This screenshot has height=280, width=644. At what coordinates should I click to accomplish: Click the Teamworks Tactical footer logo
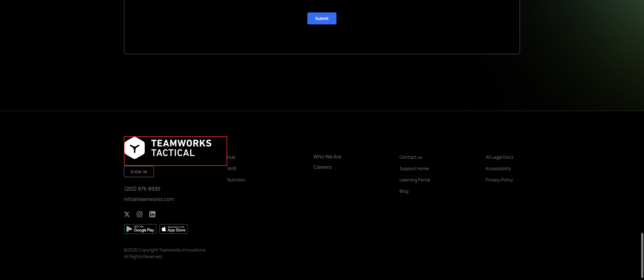[x=168, y=148]
